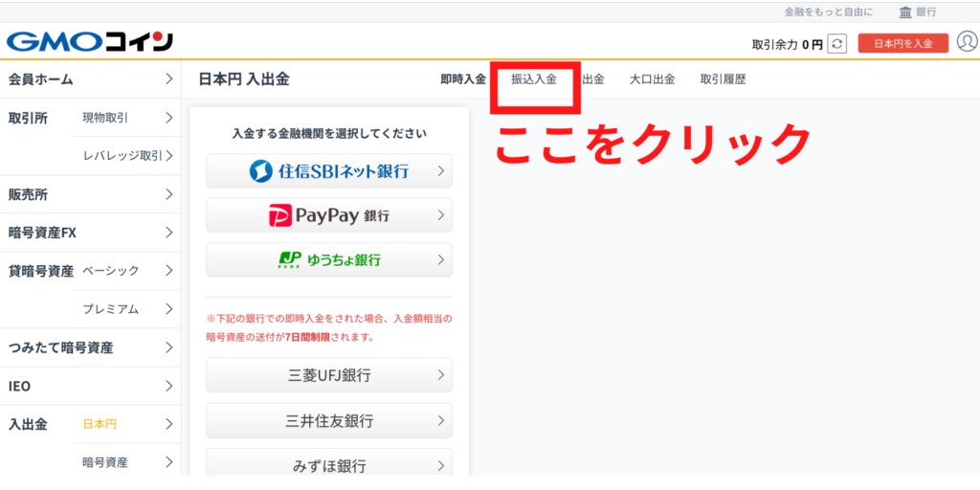Click the chevron beside 会員ホーム
980x490 pixels.
point(168,78)
